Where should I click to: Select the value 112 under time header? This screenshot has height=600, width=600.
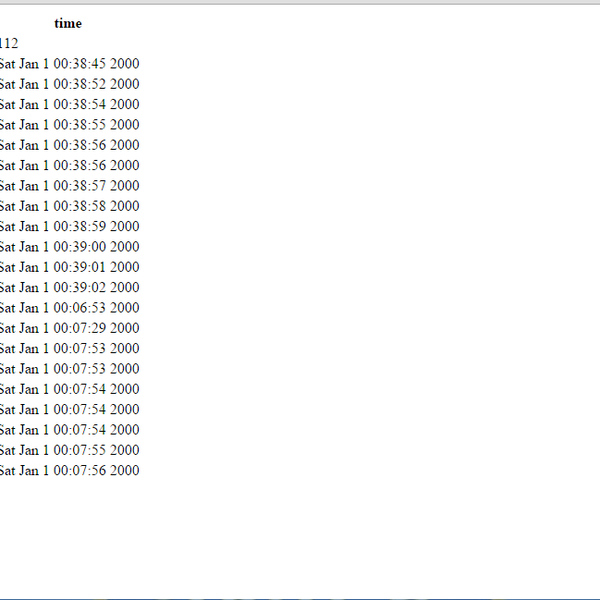tap(9, 43)
